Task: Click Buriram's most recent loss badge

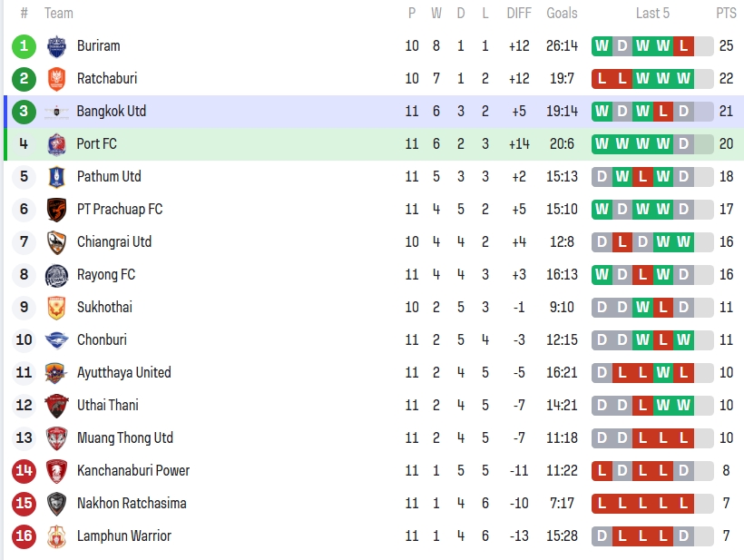Action: point(684,46)
